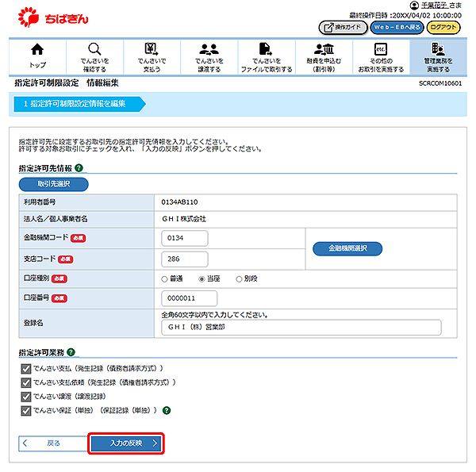476x472 pixels.
Task: Focus the 登録名 input field
Action: (301, 327)
